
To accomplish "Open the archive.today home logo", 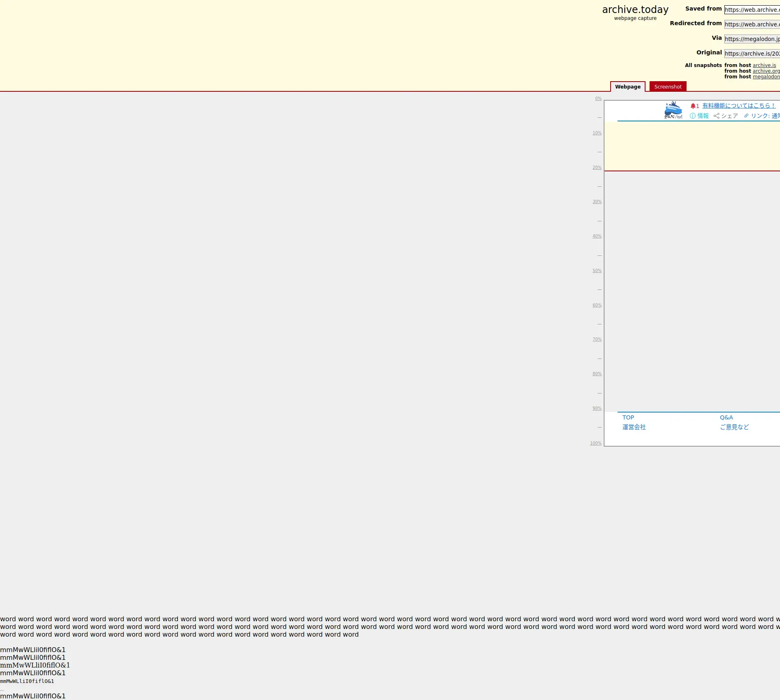I will tap(635, 10).
